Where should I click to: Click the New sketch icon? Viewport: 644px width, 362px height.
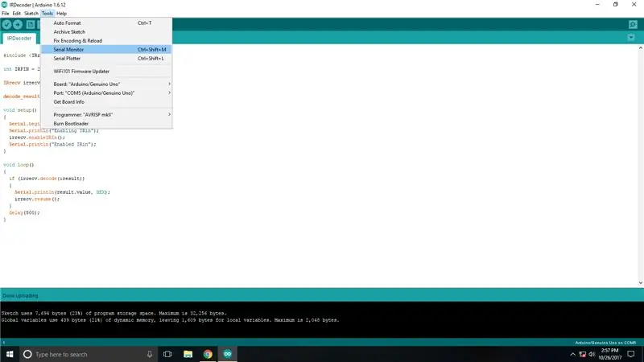pyautogui.click(x=31, y=25)
